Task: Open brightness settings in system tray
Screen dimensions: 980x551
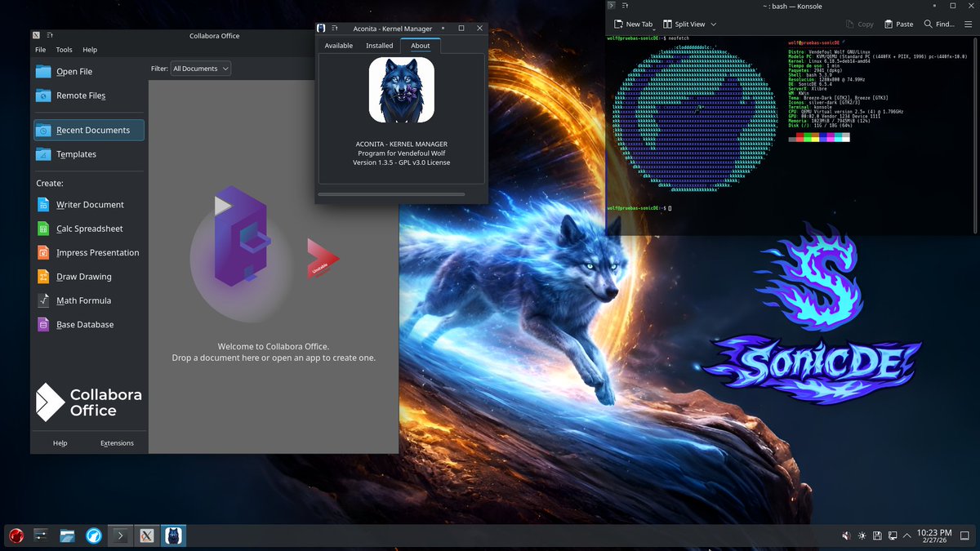Action: 862,535
